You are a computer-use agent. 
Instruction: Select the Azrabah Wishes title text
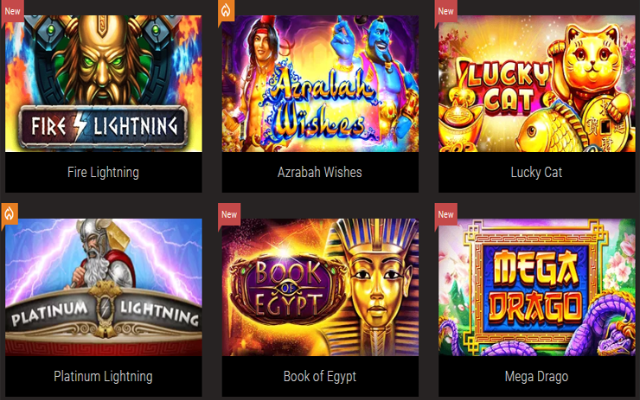(x=320, y=172)
